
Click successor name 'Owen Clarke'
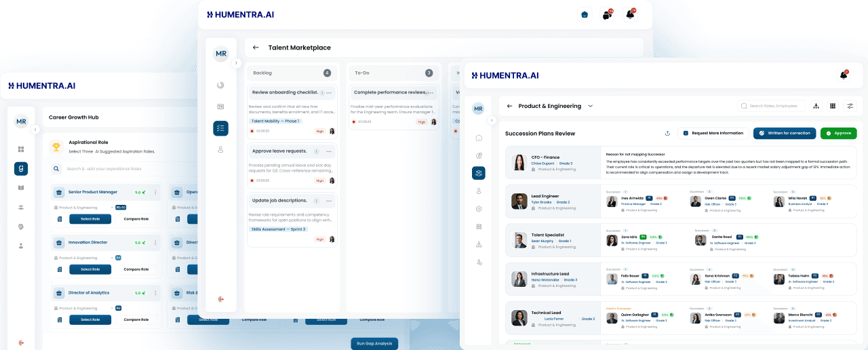717,198
